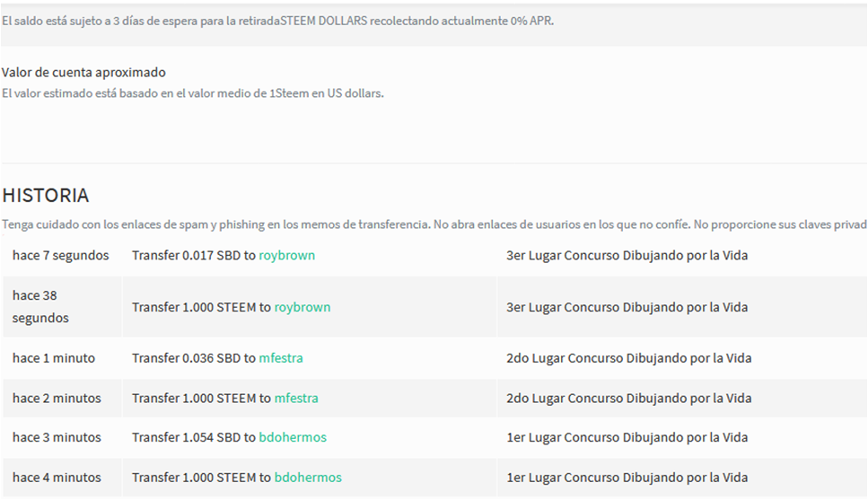Select the 'hace 4 minutos' timestamp
868x500 pixels.
57,478
